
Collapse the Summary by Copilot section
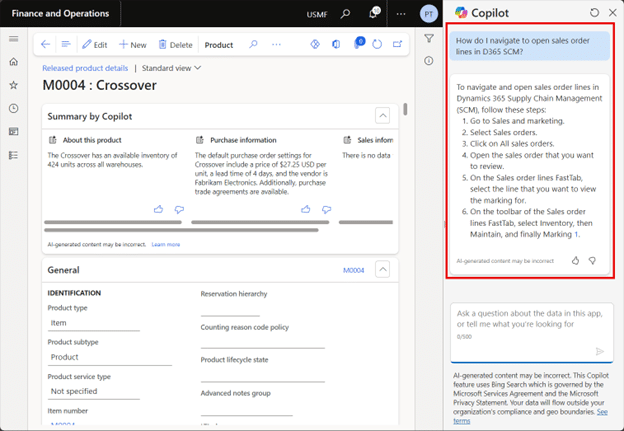[x=382, y=116]
